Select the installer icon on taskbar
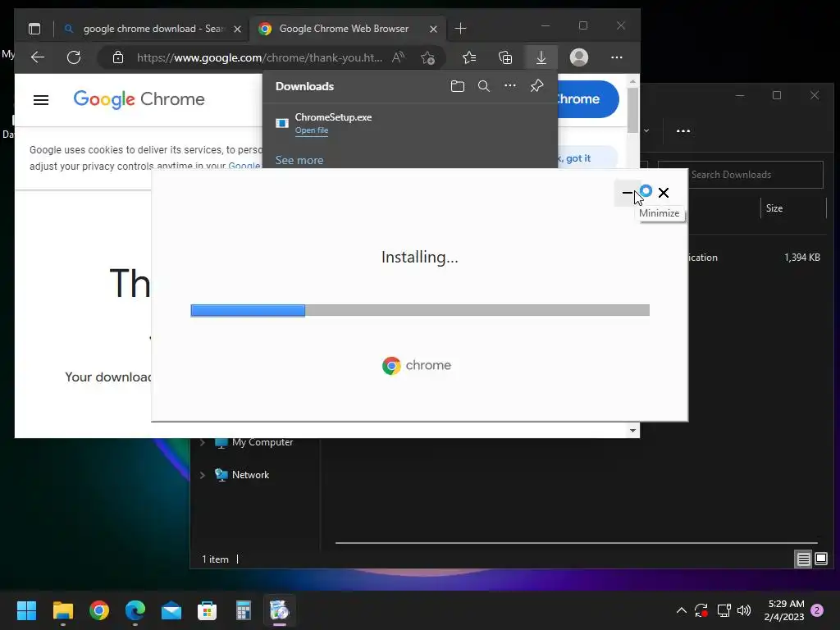 pyautogui.click(x=279, y=610)
